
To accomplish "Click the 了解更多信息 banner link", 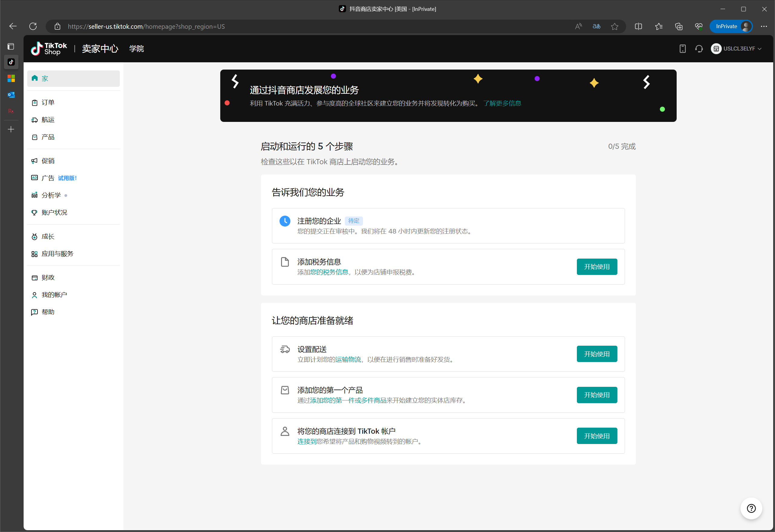I will coord(502,103).
